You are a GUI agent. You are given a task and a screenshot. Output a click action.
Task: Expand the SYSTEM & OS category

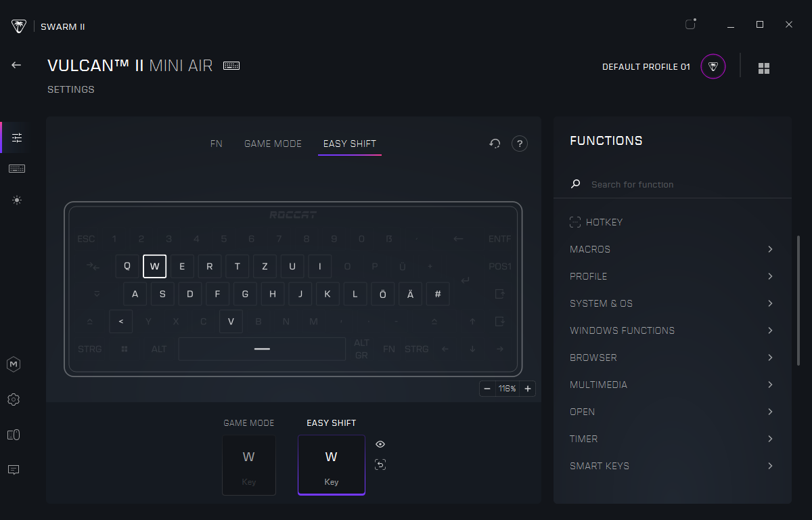point(672,303)
